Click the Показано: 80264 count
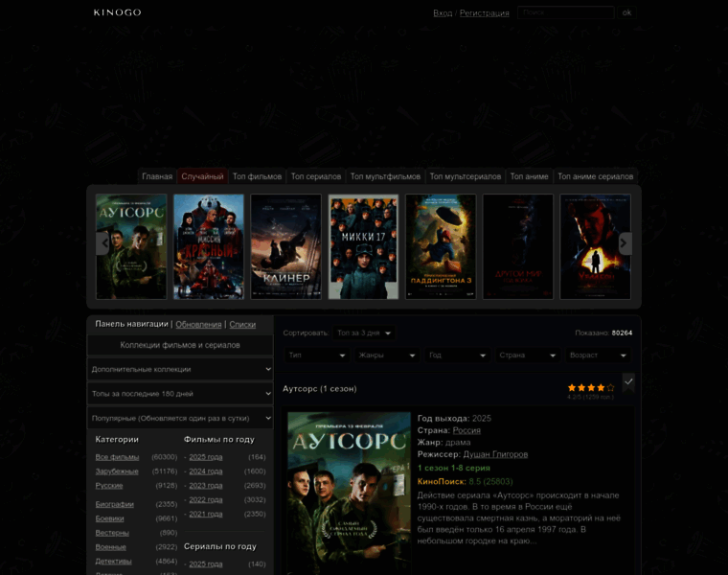 [x=603, y=333]
